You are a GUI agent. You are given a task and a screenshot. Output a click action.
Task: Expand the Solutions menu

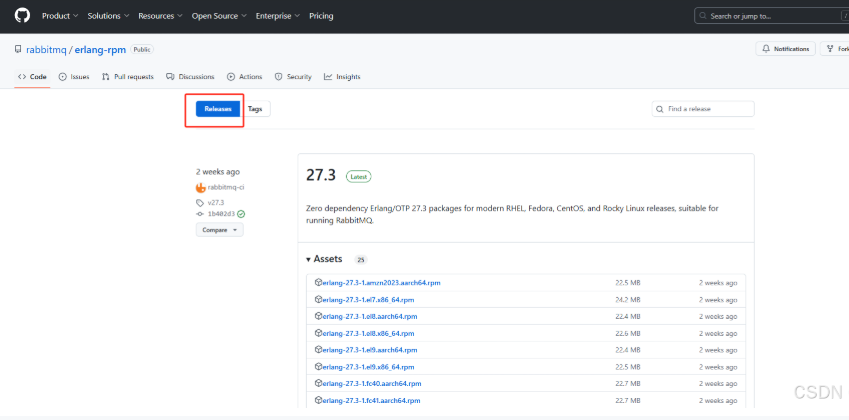click(x=108, y=16)
